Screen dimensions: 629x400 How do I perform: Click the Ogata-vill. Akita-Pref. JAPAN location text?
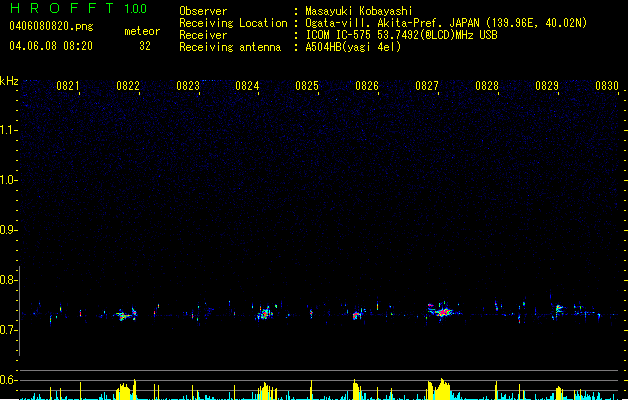pos(446,23)
